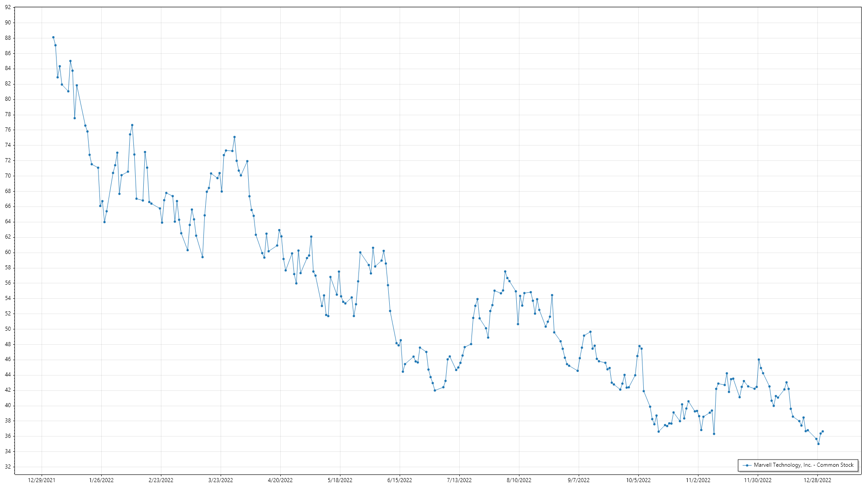Click the 11/30/2022 x-axis date label
The height and width of the screenshot is (488, 868).
point(758,480)
